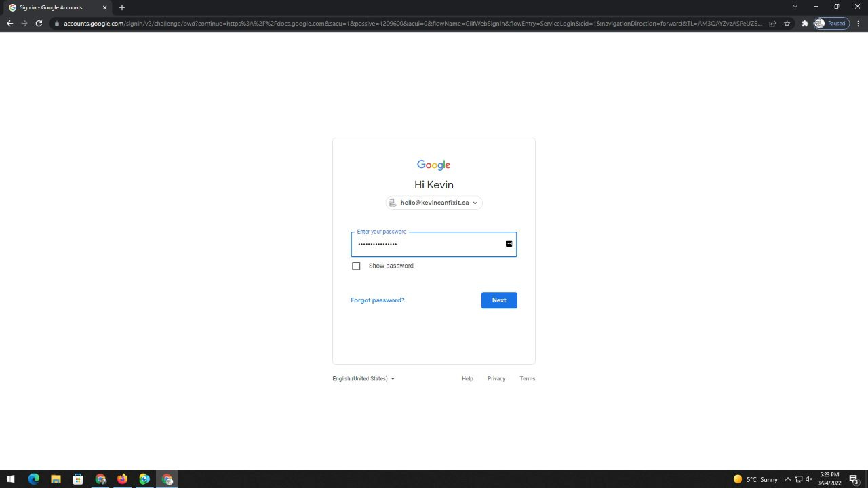
Task: Go back to the previous page
Action: point(9,23)
